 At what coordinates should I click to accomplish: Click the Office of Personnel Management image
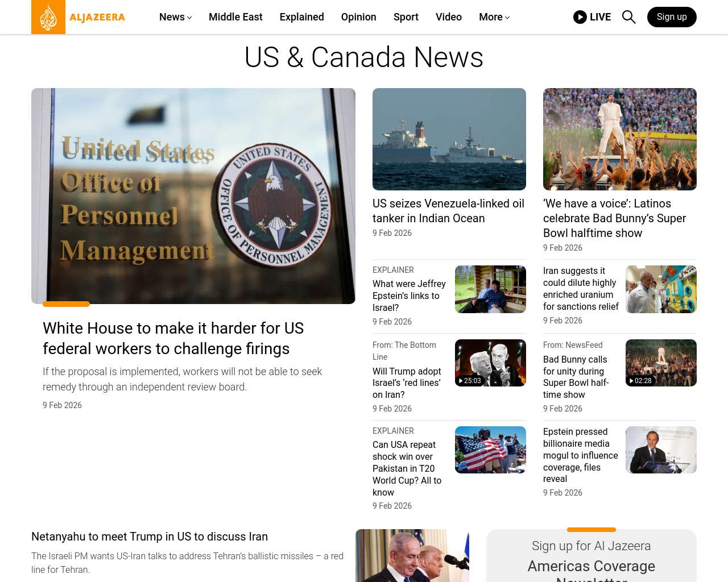193,196
